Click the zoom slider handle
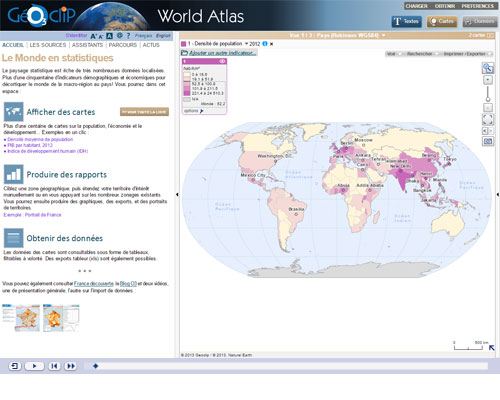 tap(488, 99)
